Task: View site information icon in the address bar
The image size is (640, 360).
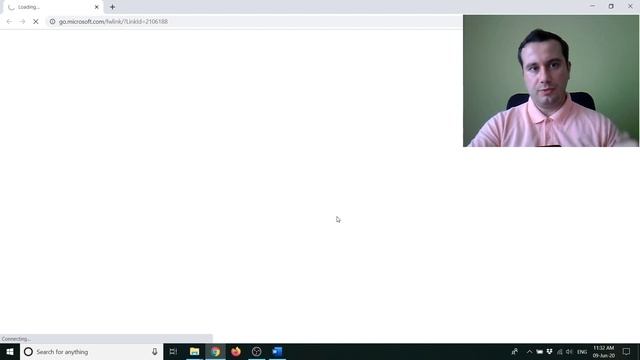Action: 52,22
